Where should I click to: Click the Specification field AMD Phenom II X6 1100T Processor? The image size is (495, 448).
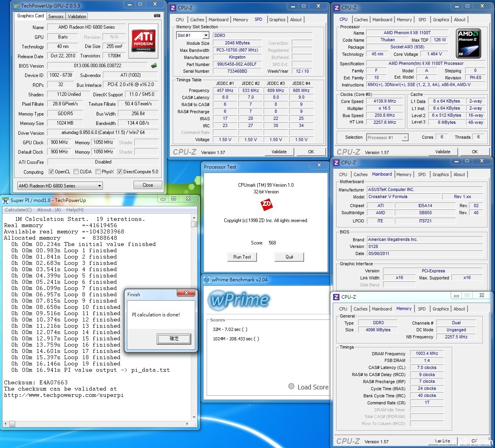426,63
